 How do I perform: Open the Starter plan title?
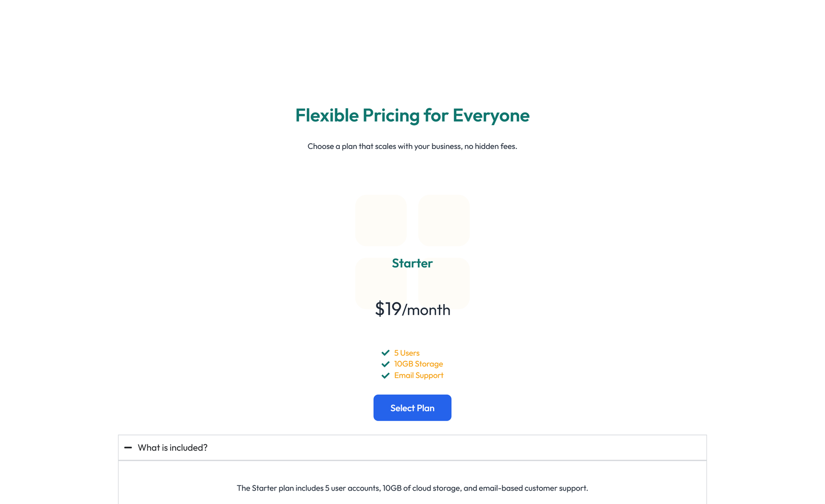pyautogui.click(x=412, y=263)
